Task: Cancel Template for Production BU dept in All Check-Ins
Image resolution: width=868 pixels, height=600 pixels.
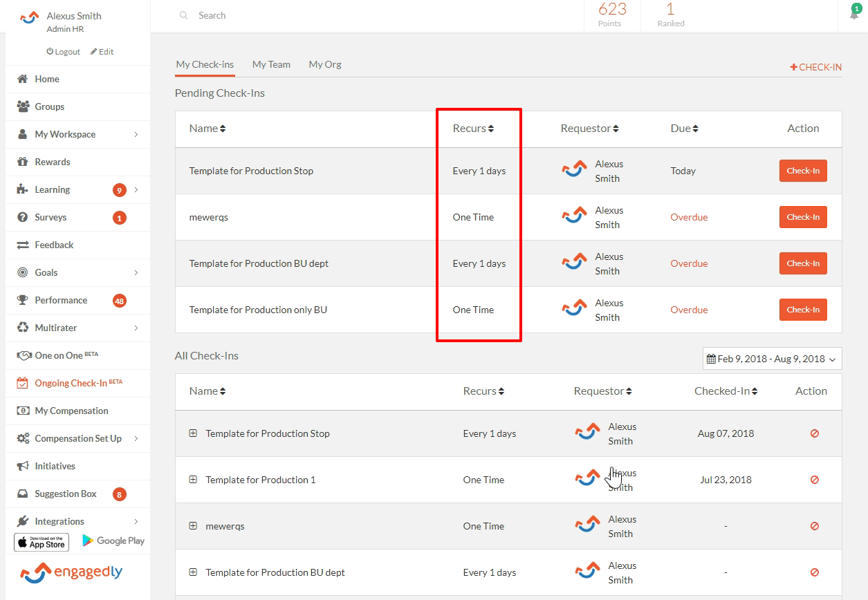Action: pyautogui.click(x=814, y=572)
